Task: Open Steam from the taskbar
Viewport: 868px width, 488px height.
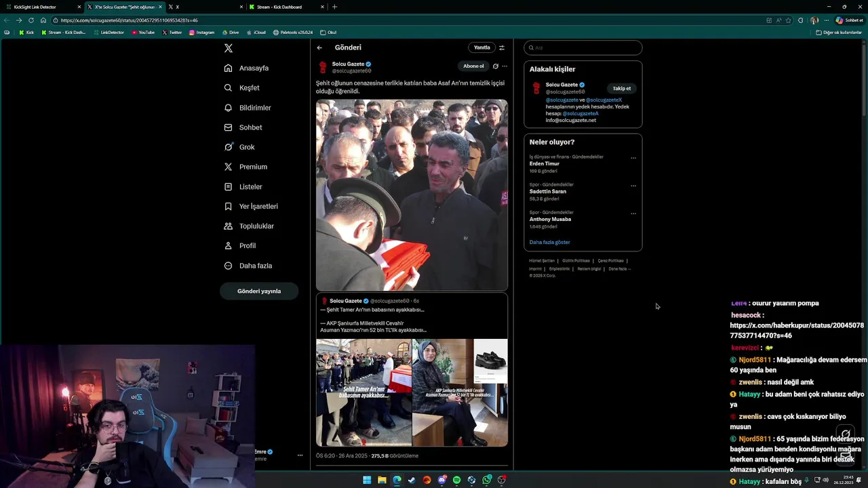Action: click(x=412, y=480)
